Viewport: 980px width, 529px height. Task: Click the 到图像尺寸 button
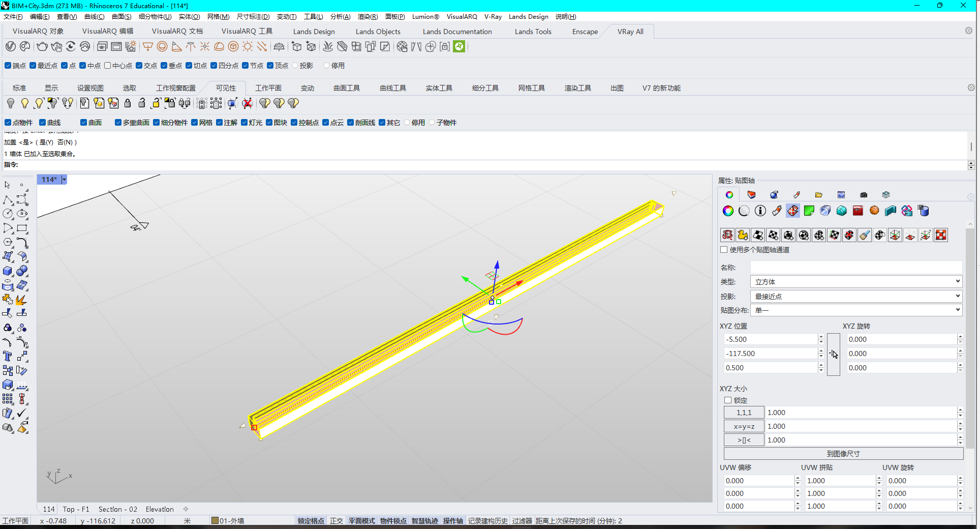843,454
